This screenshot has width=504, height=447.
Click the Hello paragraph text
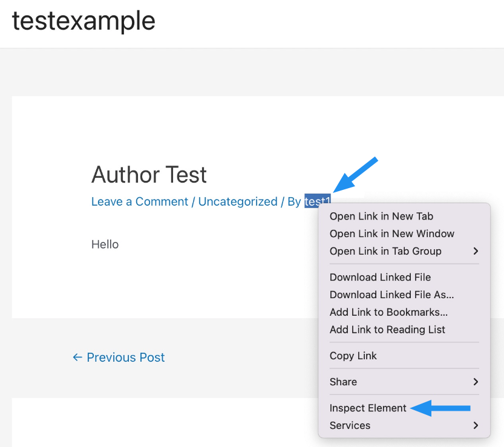pos(105,244)
